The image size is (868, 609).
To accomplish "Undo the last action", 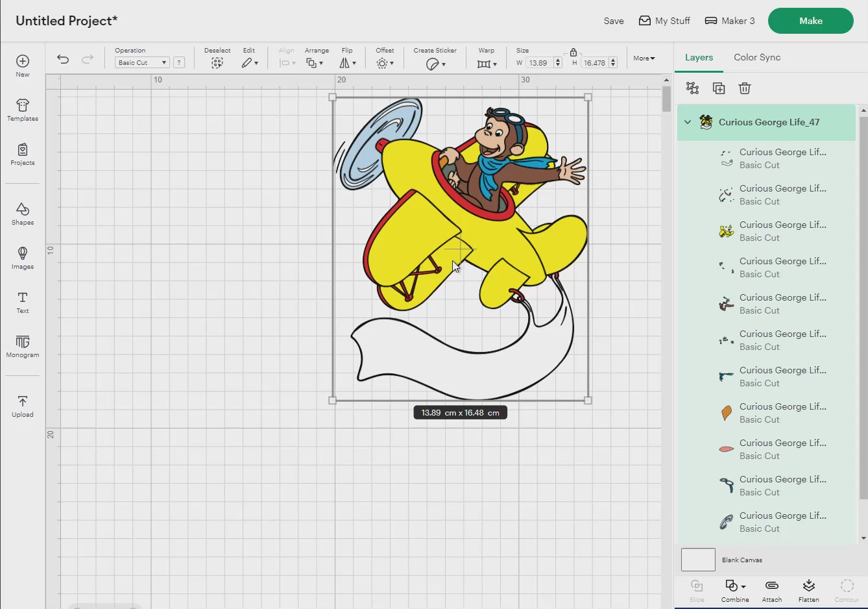I will (x=63, y=59).
